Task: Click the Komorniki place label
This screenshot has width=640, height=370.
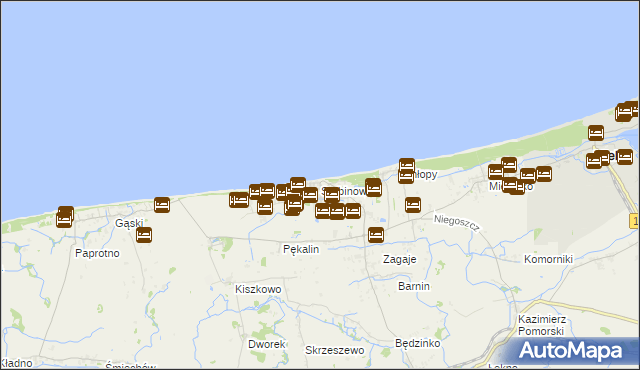Action: (548, 259)
